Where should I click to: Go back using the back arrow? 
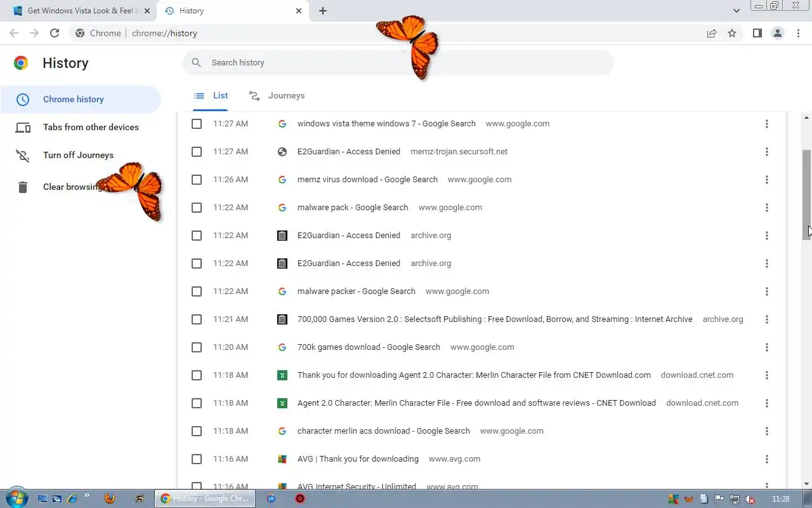coord(14,33)
